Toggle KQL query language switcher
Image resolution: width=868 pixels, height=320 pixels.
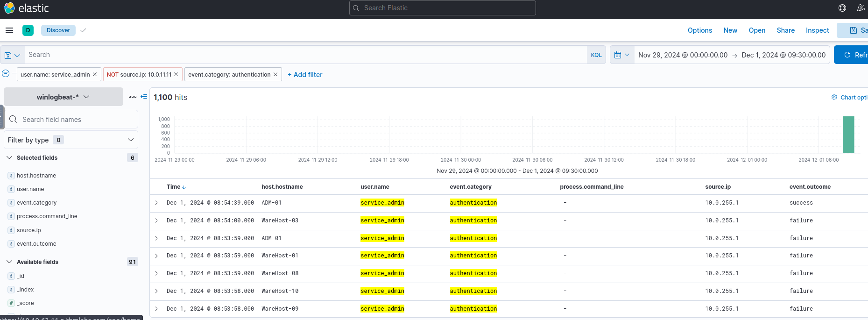pos(596,55)
